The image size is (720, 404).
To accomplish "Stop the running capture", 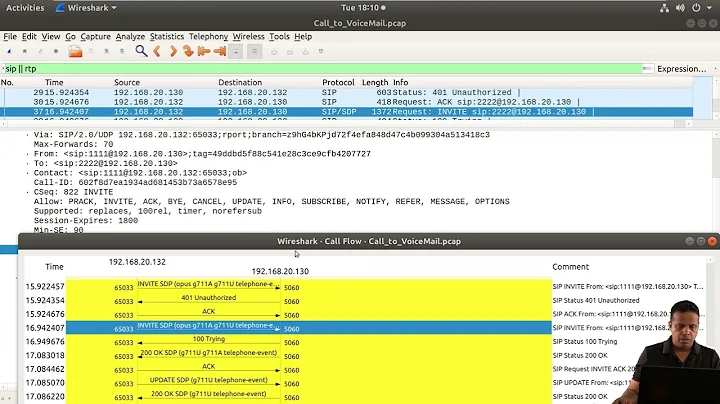I will [x=25, y=51].
